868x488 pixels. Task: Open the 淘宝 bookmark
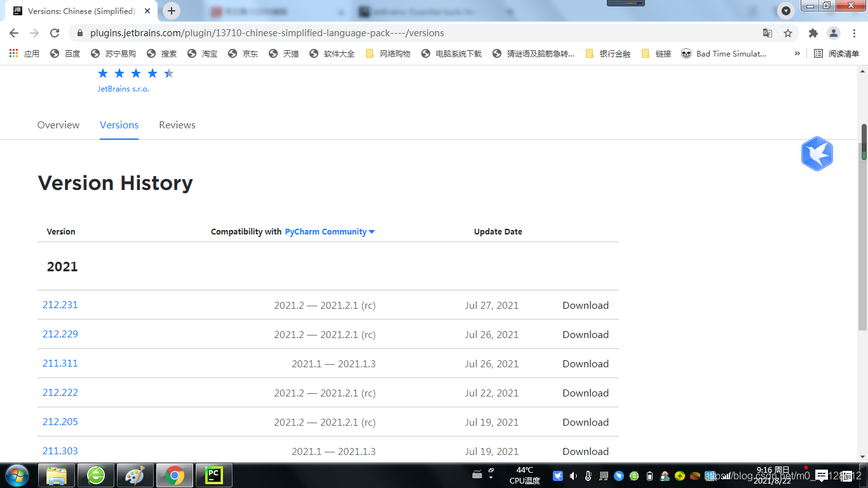pyautogui.click(x=202, y=53)
